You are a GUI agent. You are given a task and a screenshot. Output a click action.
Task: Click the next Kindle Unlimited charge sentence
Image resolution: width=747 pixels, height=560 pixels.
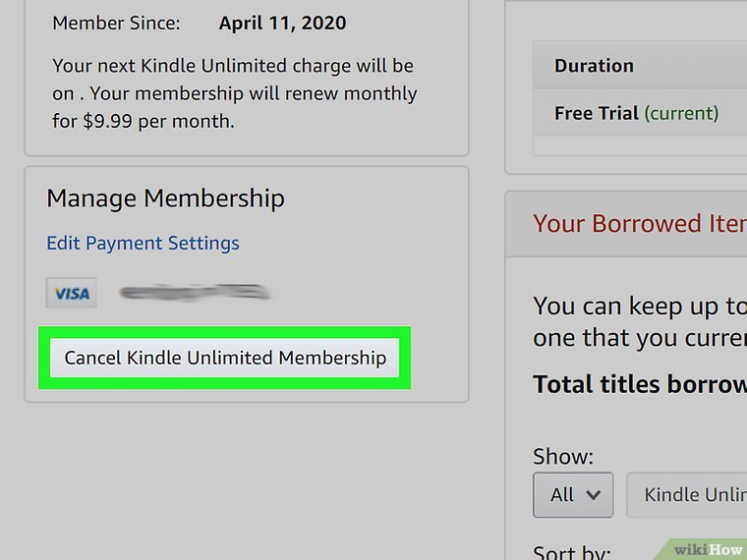pos(233,67)
